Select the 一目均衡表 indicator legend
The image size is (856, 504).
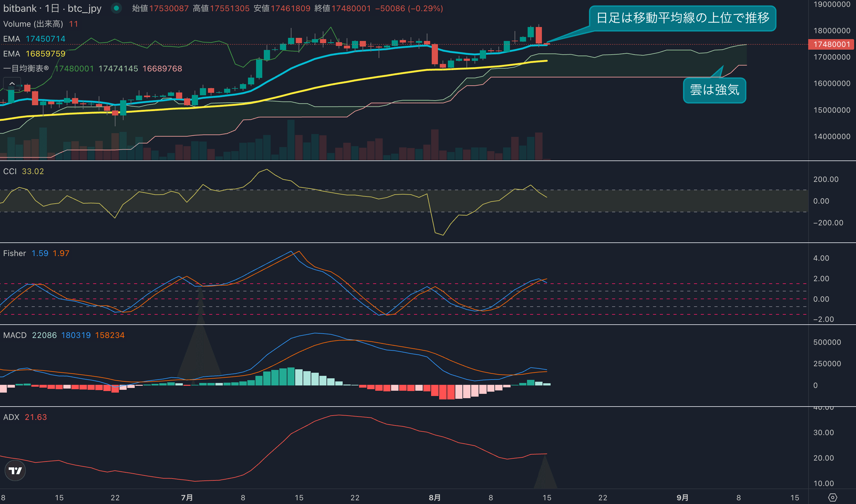click(x=26, y=69)
